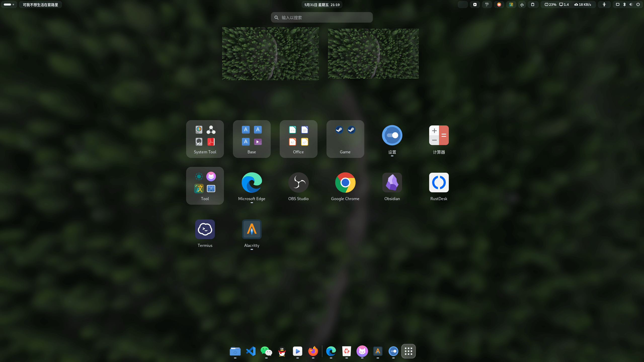Open the clipboard indicator menu
Image resolution: width=644 pixels, height=362 pixels.
click(533, 5)
